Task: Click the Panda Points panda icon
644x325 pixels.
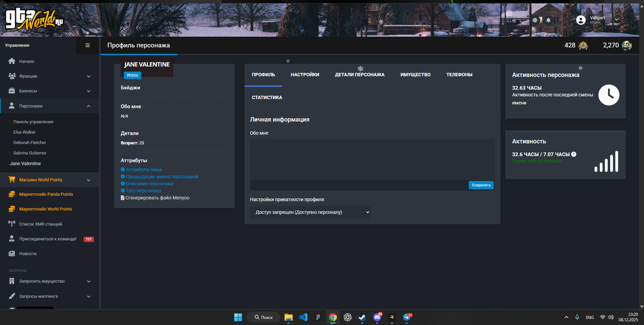Action: click(x=627, y=45)
